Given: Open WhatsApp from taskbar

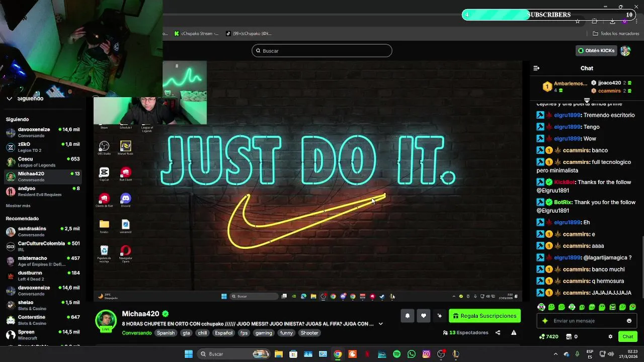Looking at the screenshot, I should coord(412,354).
